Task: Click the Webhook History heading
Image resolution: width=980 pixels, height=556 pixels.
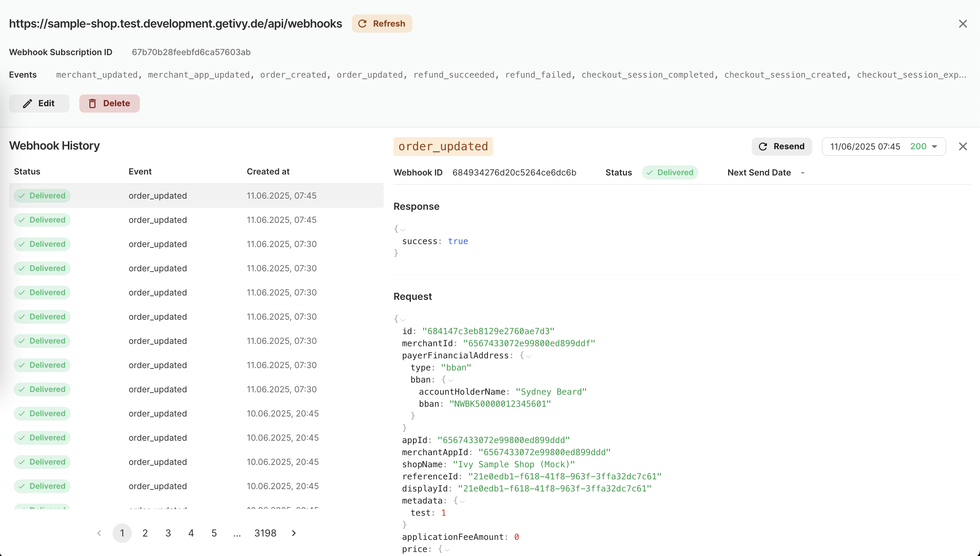Action: [54, 146]
